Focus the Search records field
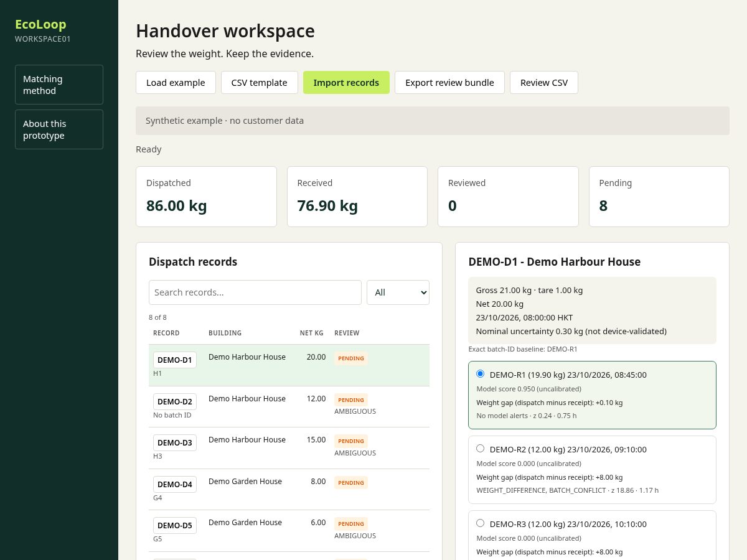The width and height of the screenshot is (747, 560). click(x=255, y=292)
